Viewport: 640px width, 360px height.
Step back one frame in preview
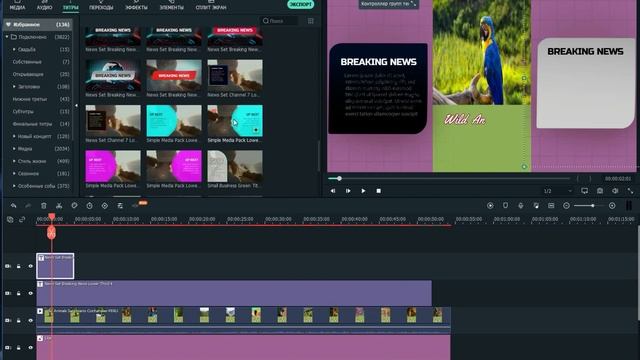pos(333,191)
